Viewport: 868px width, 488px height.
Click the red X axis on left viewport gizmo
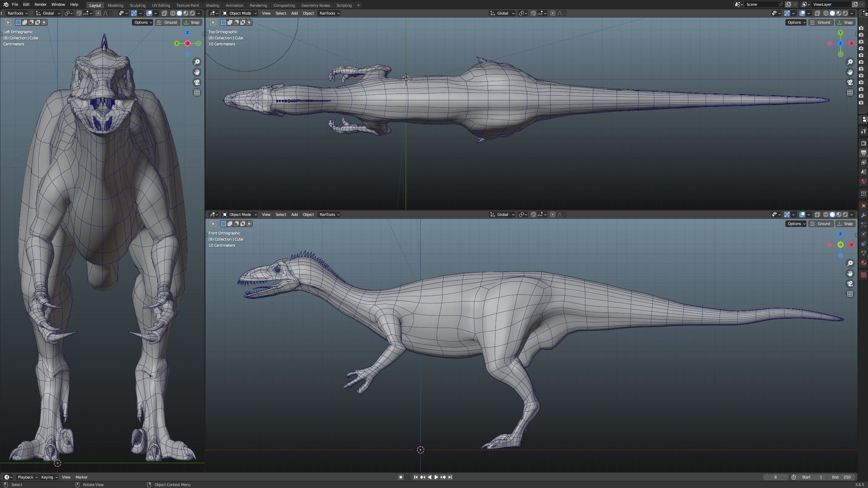[x=188, y=43]
